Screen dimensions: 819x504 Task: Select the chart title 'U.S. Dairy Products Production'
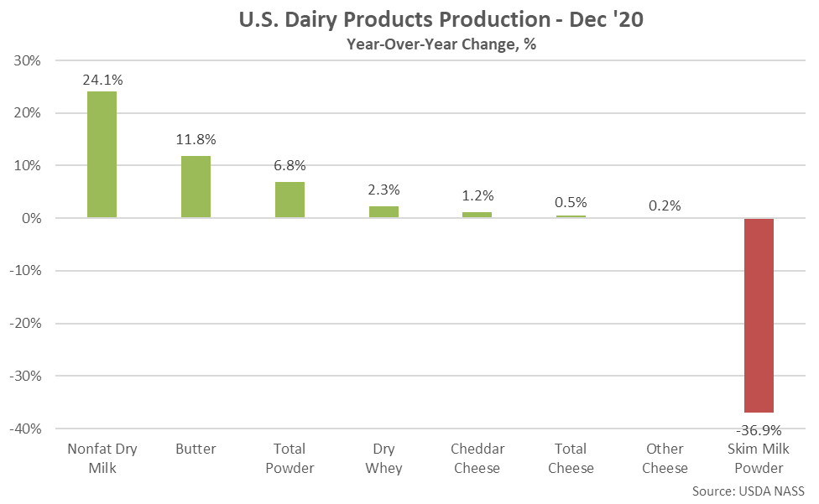441,21
